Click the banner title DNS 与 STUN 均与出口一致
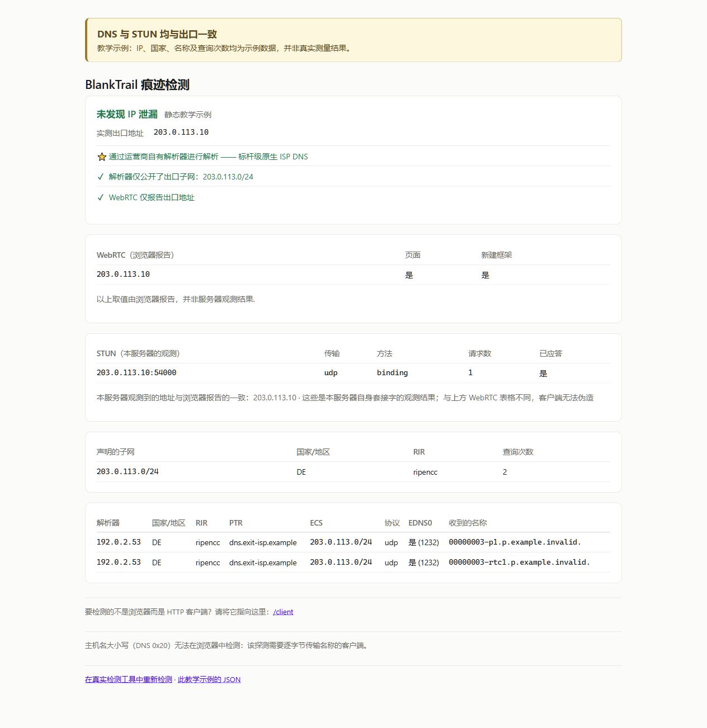Image resolution: width=707 pixels, height=728 pixels. (157, 34)
